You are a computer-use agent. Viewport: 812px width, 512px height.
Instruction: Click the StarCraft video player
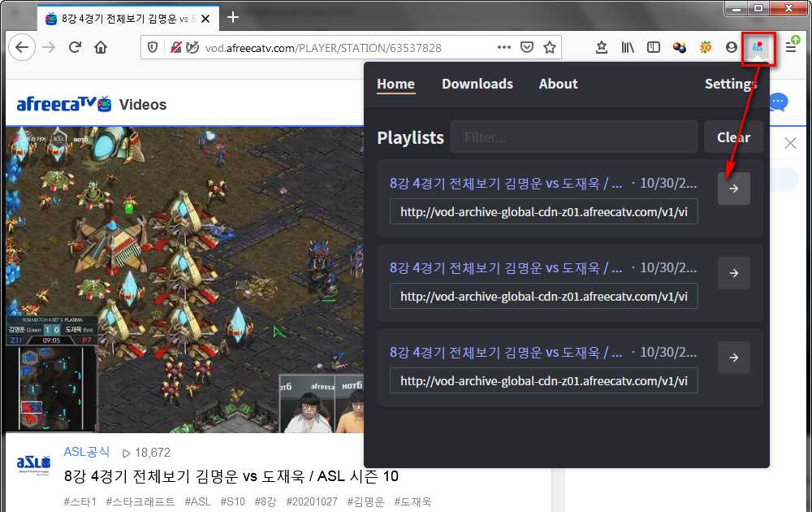tap(185, 280)
